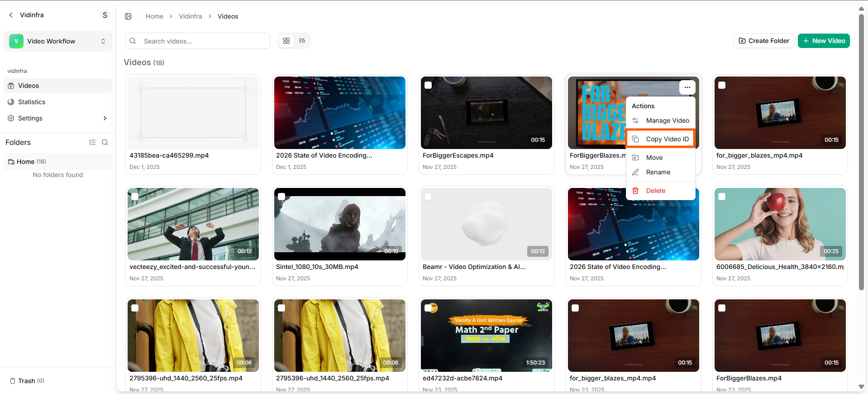Click the Sintel_1080_10s_30MB.mp4 file name
The height and width of the screenshot is (394, 868).
point(317,267)
